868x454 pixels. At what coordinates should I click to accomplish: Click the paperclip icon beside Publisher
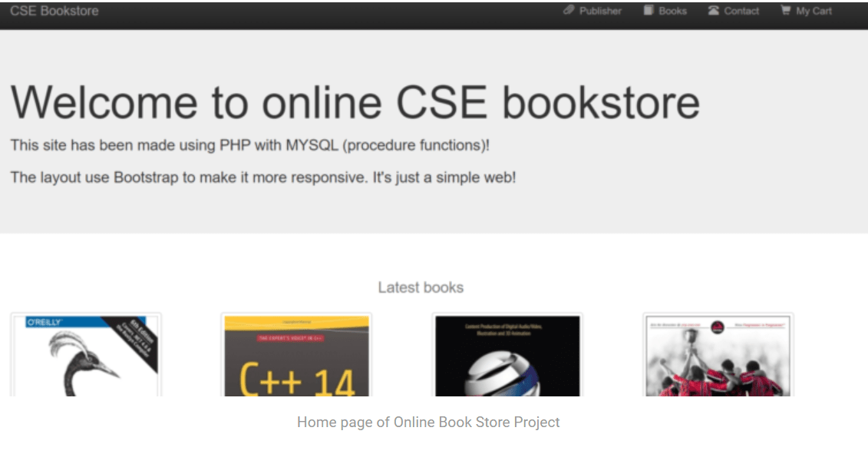(x=569, y=11)
